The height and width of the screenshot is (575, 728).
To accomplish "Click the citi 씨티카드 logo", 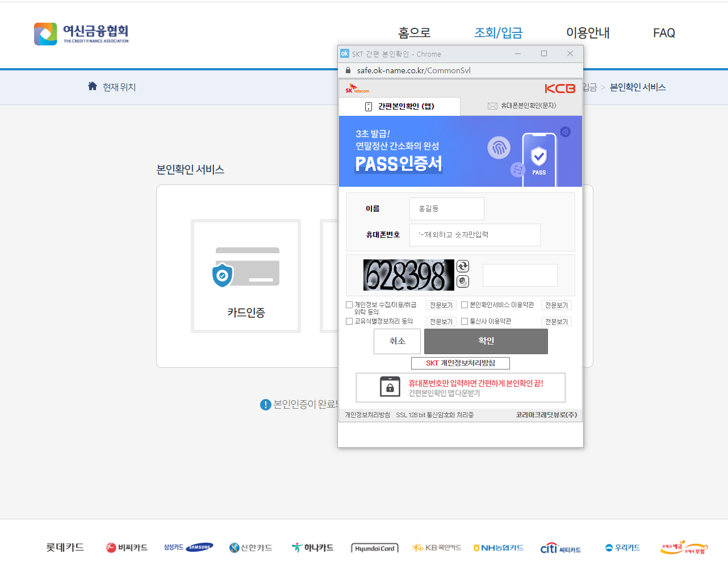I will (x=560, y=548).
